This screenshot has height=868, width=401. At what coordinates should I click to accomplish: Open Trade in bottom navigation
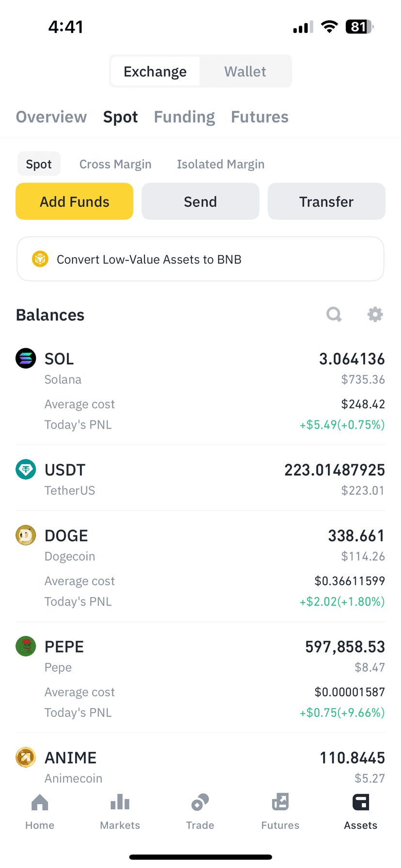[200, 812]
